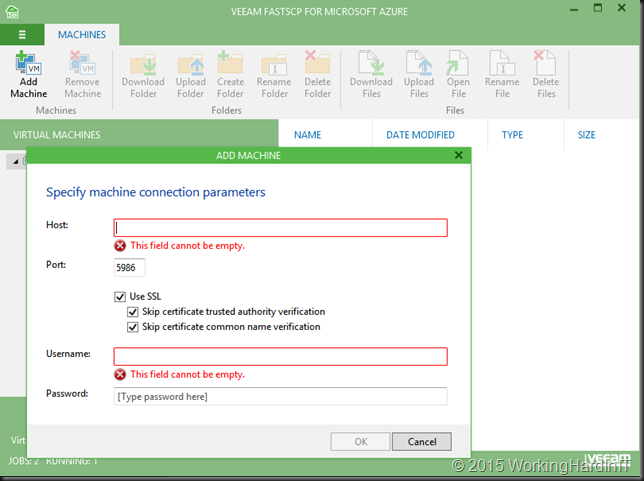This screenshot has width=644, height=481.
Task: Click the Remove Machine ribbon icon
Action: tap(82, 62)
